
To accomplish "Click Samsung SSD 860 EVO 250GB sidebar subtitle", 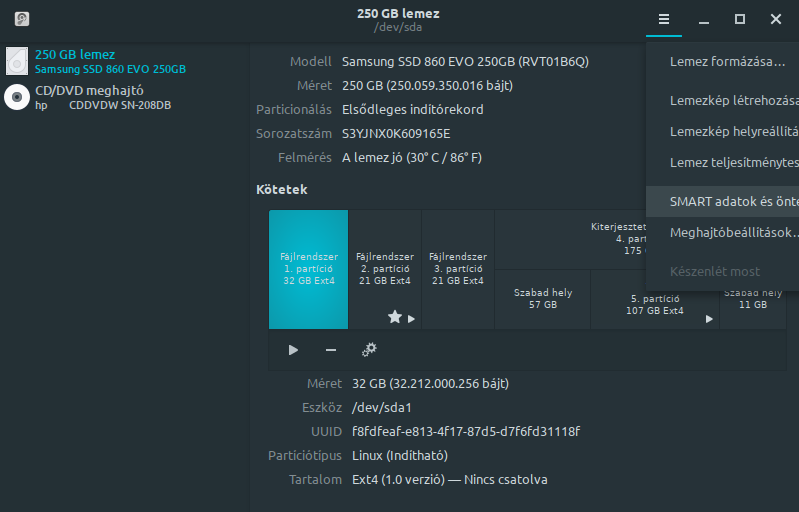I will (110, 69).
